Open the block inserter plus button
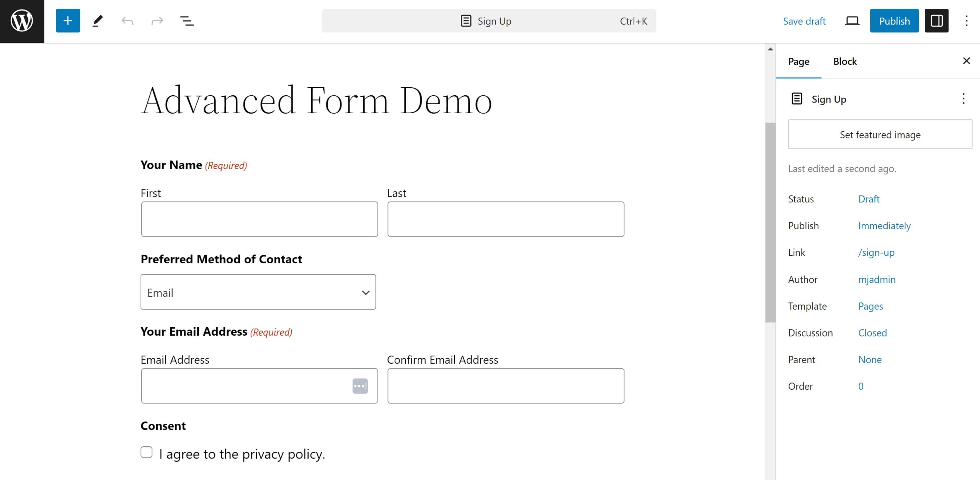Screen dimensions: 980x480 (x=68, y=21)
